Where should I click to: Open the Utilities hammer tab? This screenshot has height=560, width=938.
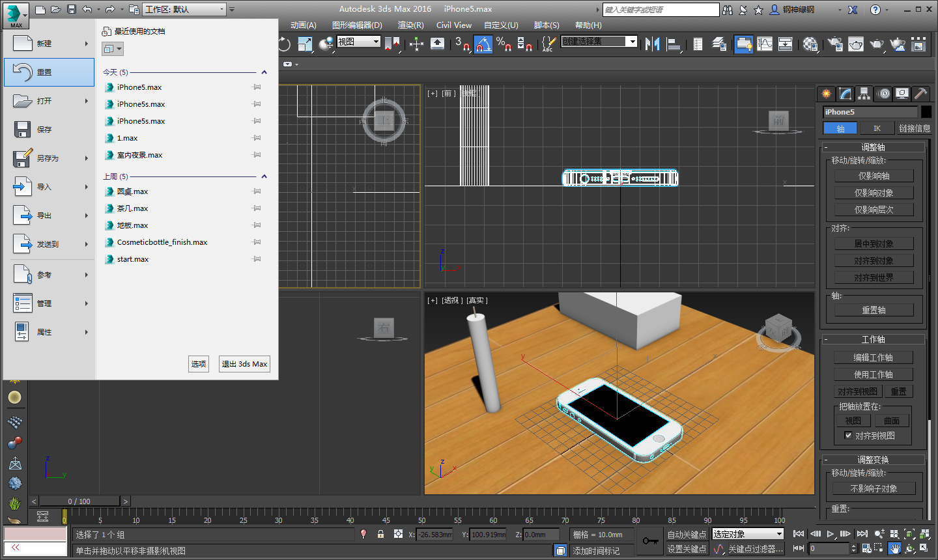pos(920,94)
